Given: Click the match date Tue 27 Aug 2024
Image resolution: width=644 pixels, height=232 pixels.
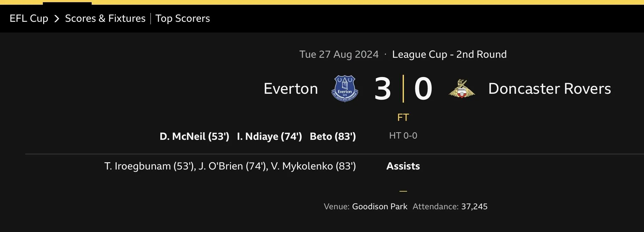Looking at the screenshot, I should pyautogui.click(x=339, y=54).
